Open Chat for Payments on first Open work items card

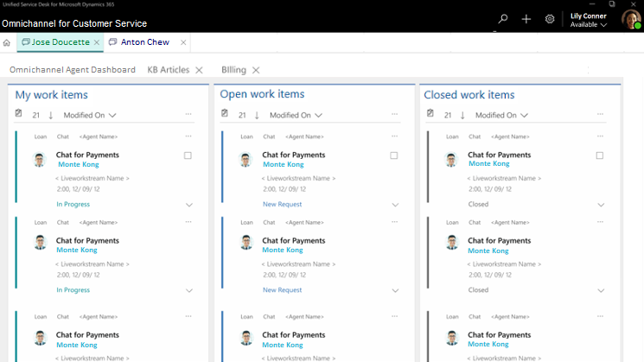tap(294, 155)
